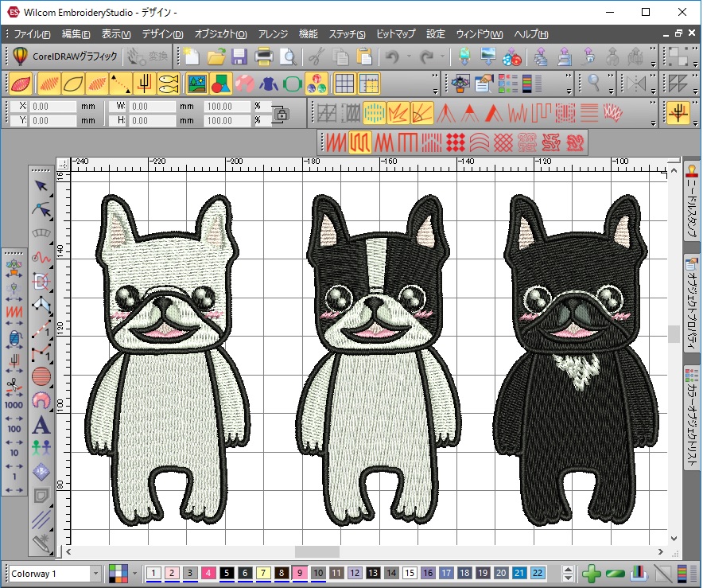The width and height of the screenshot is (703, 588).
Task: Click the X position input field
Action: (x=54, y=106)
